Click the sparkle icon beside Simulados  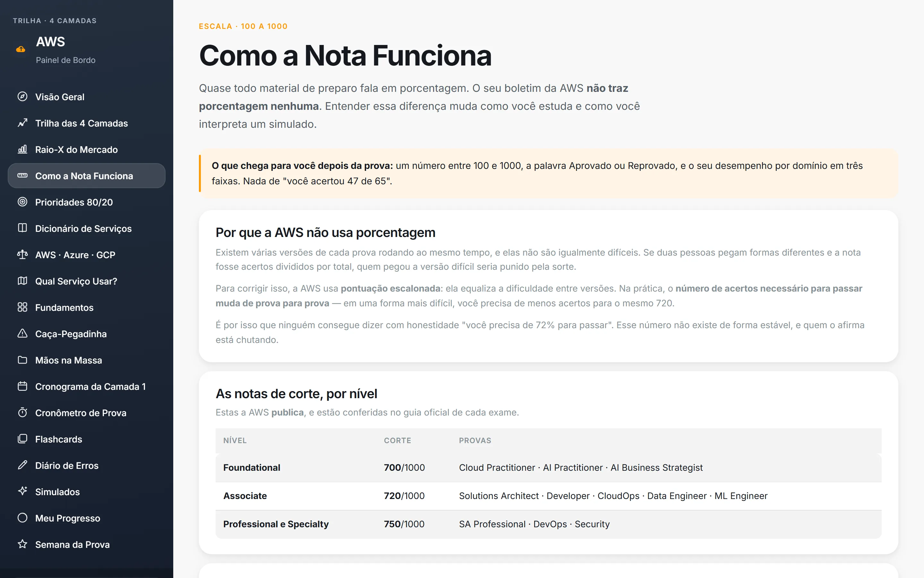(x=22, y=491)
